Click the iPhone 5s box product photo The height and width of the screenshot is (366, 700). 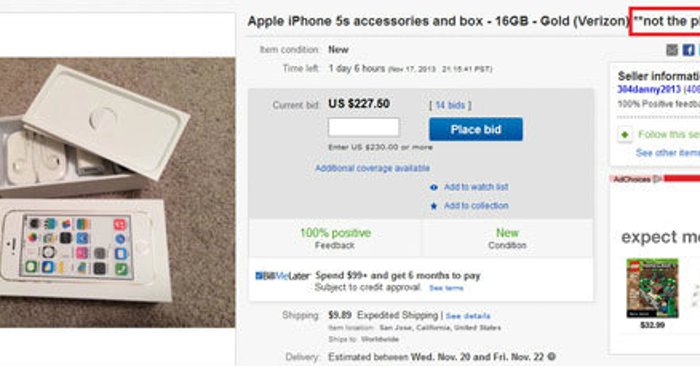(x=117, y=192)
